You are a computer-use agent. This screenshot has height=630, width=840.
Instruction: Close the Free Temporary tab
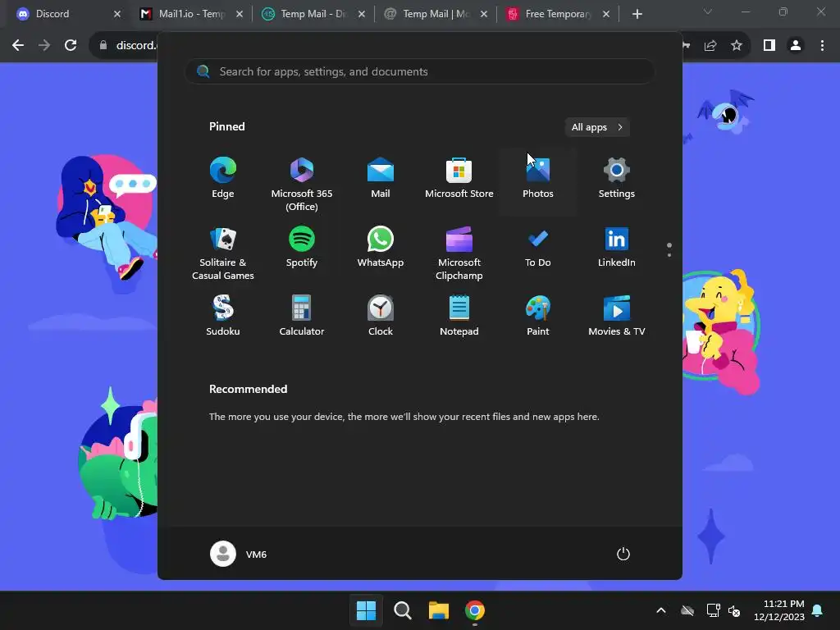point(606,14)
